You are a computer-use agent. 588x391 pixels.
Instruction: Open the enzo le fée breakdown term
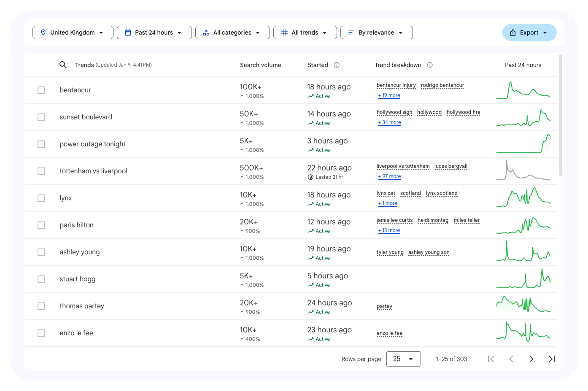click(x=389, y=333)
